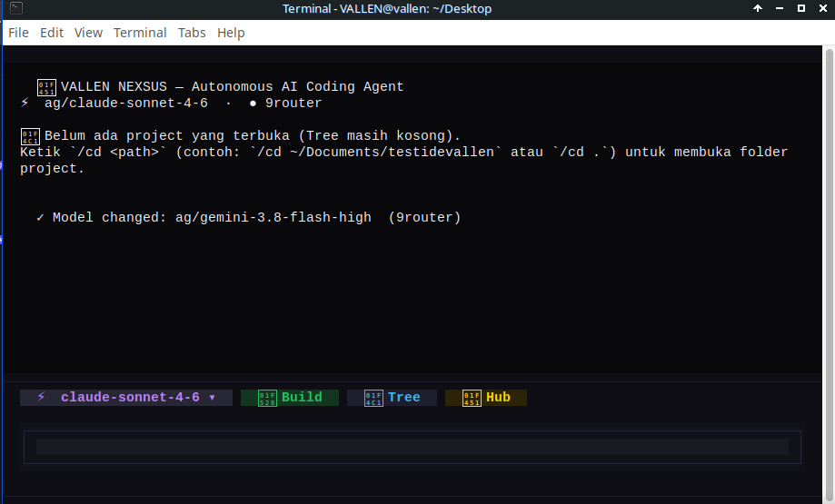The image size is (835, 504).
Task: Select the Build mode button
Action: [x=290, y=398]
